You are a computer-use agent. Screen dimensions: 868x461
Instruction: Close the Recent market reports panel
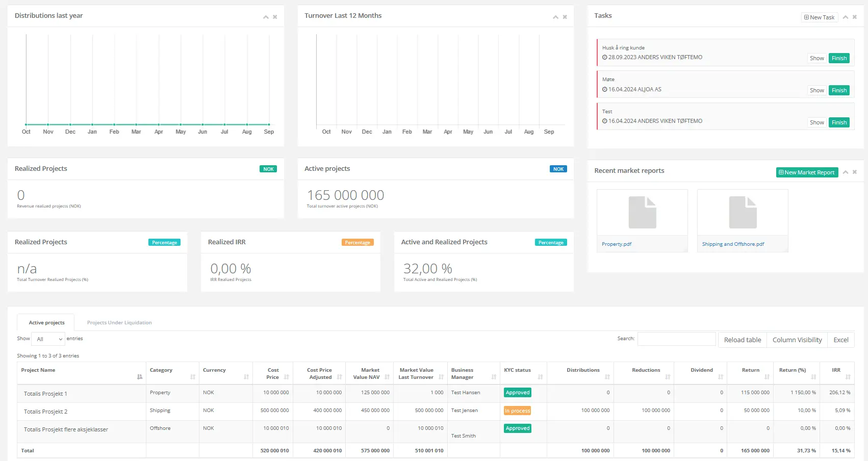[x=855, y=172]
